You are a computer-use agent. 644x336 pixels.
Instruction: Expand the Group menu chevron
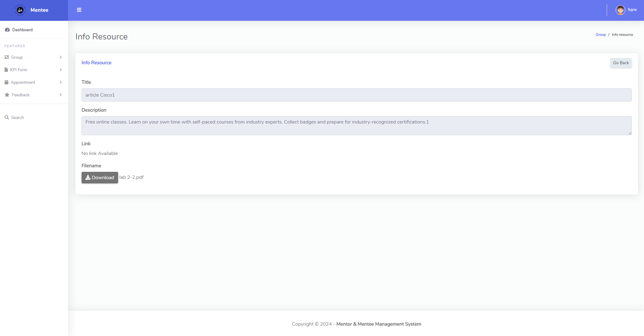(x=61, y=57)
